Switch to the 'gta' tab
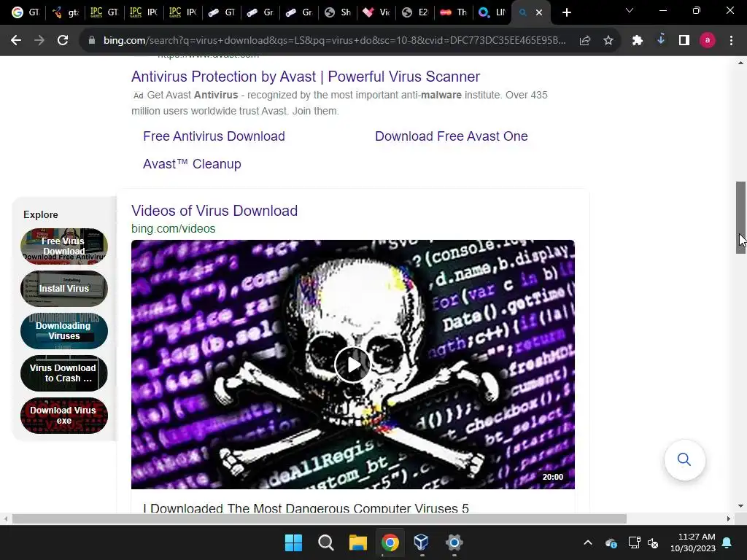The image size is (747, 560). click(x=66, y=12)
